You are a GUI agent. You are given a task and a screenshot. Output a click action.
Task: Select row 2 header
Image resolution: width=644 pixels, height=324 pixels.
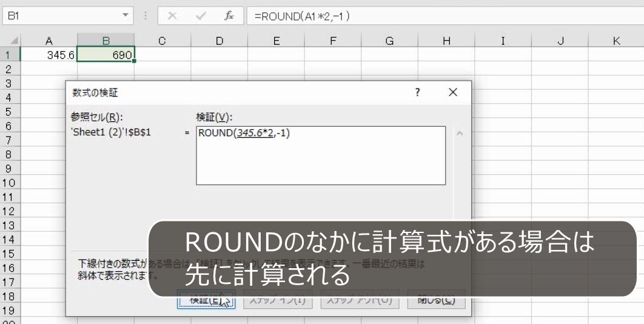tap(10, 69)
